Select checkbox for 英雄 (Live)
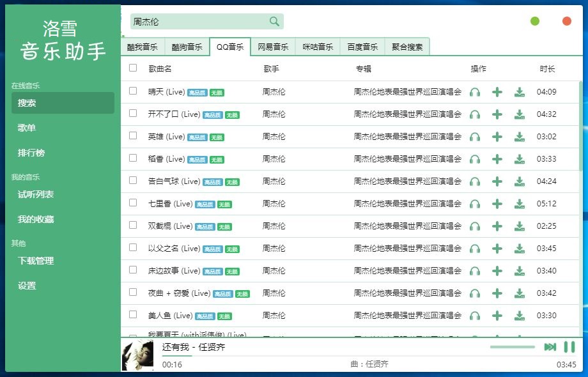The height and width of the screenshot is (377, 588). [x=133, y=135]
